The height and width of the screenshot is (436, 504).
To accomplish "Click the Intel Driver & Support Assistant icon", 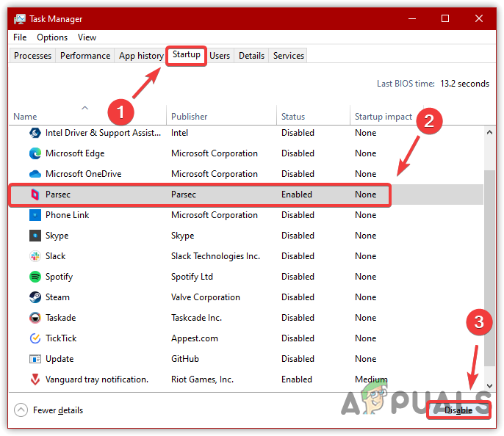I will (x=35, y=133).
